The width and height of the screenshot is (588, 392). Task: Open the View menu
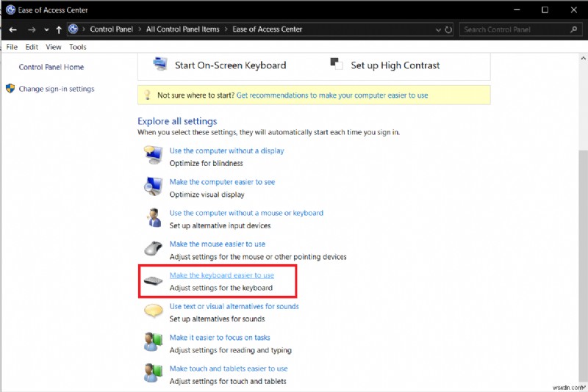53,47
